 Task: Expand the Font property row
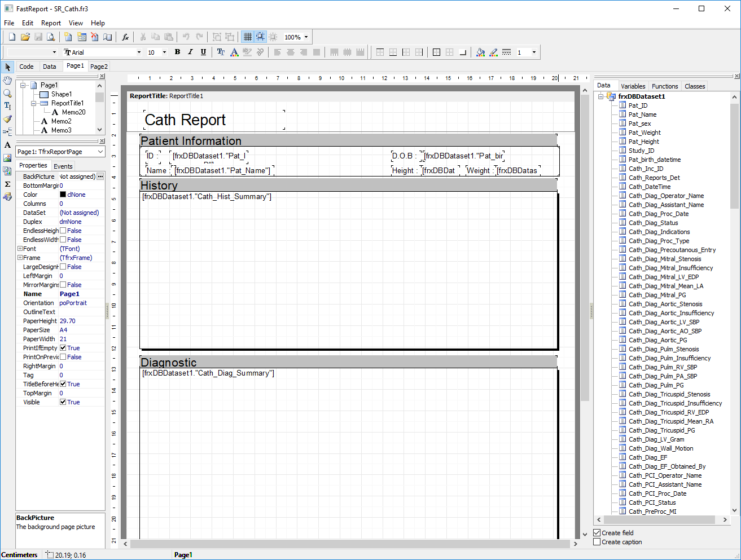(x=20, y=249)
